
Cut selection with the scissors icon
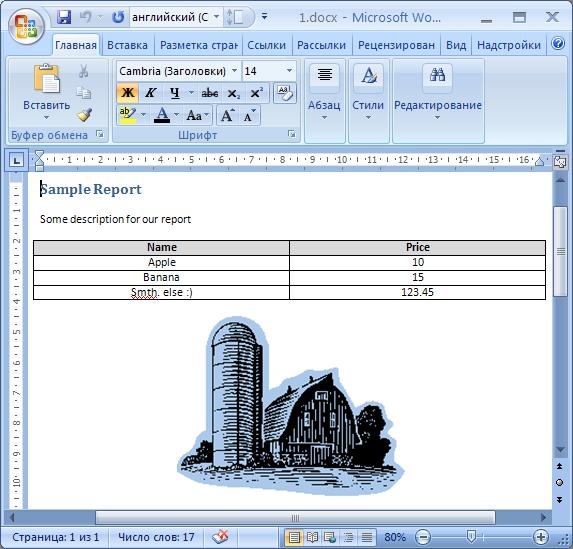tap(84, 71)
